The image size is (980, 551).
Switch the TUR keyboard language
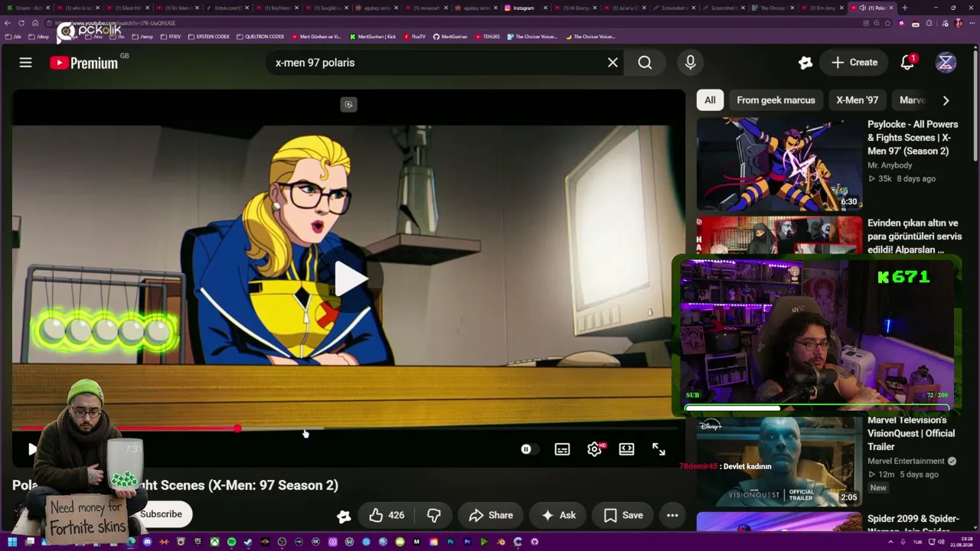coord(917,542)
